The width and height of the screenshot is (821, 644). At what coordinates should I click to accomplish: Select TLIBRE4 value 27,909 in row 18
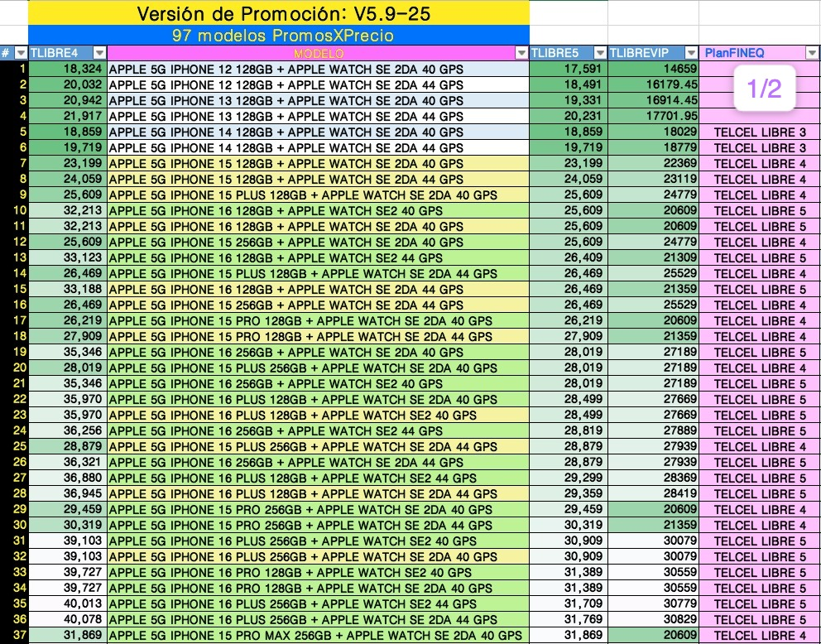pos(68,336)
